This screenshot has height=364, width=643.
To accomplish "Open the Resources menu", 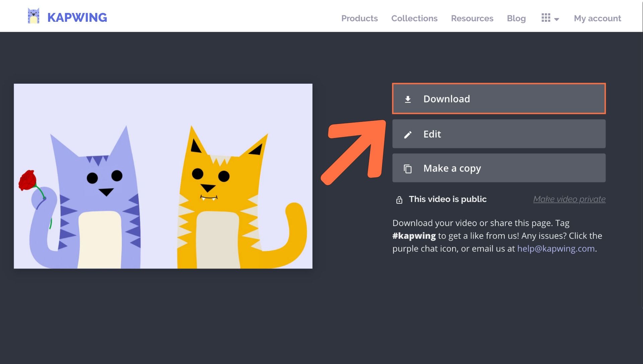I will coord(472,18).
